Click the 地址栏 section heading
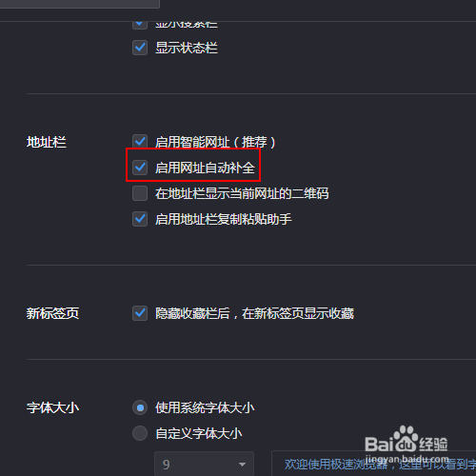The height and width of the screenshot is (476, 476). [x=47, y=142]
